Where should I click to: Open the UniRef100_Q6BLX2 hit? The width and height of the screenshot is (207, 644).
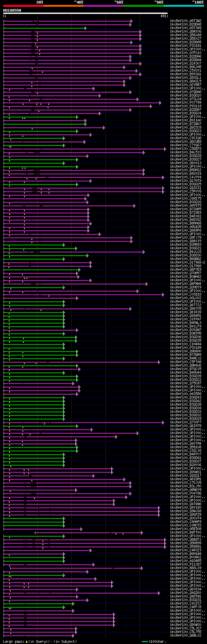coord(186,635)
